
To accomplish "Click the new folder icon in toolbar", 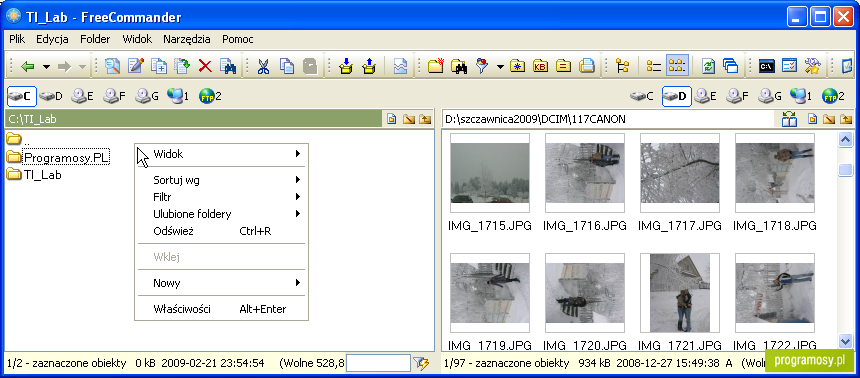I will (x=435, y=66).
